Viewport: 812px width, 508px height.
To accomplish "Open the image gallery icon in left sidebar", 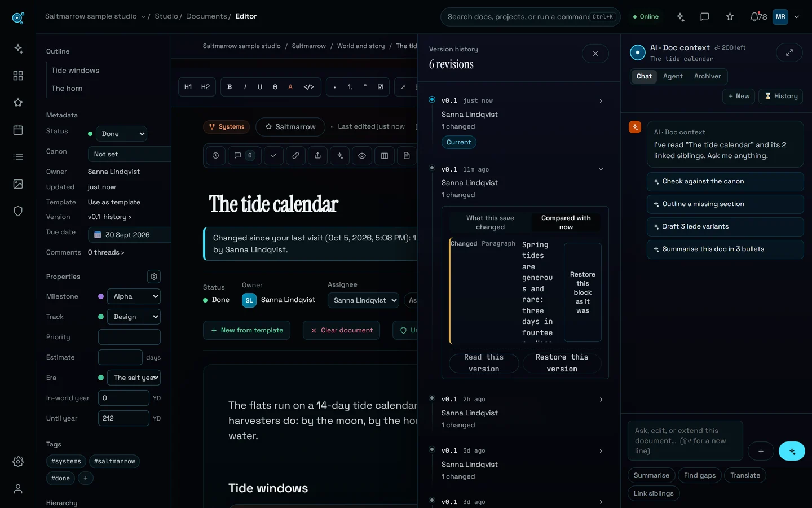I will click(x=18, y=184).
